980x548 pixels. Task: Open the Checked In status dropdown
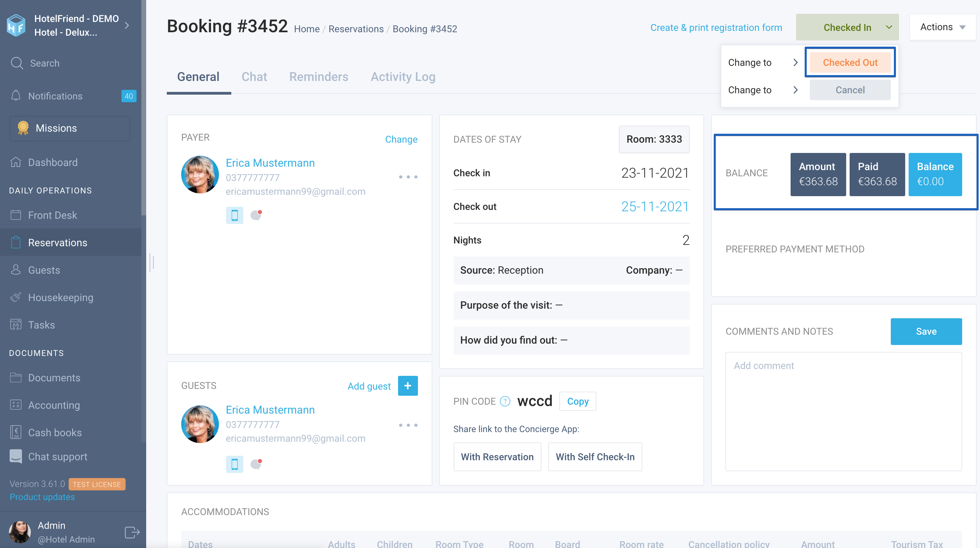coord(847,27)
